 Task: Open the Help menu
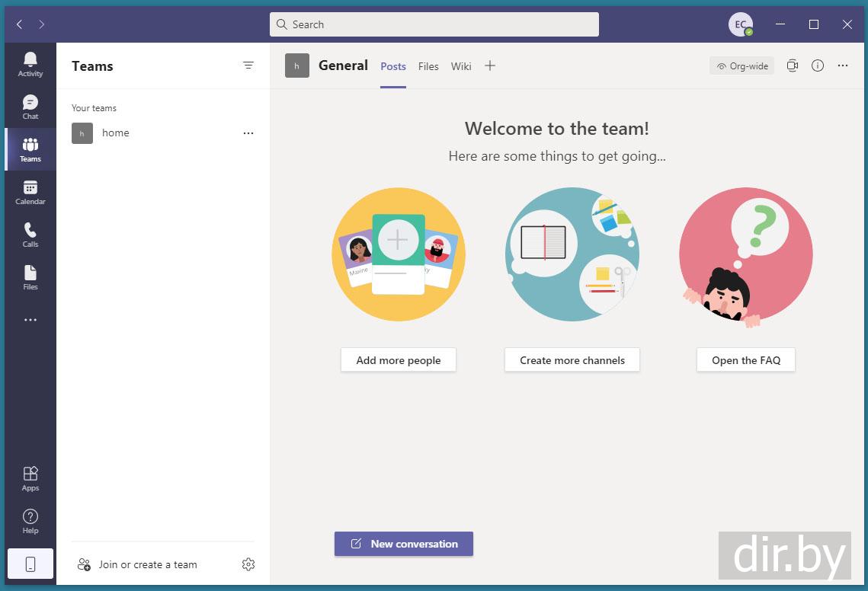[x=30, y=521]
